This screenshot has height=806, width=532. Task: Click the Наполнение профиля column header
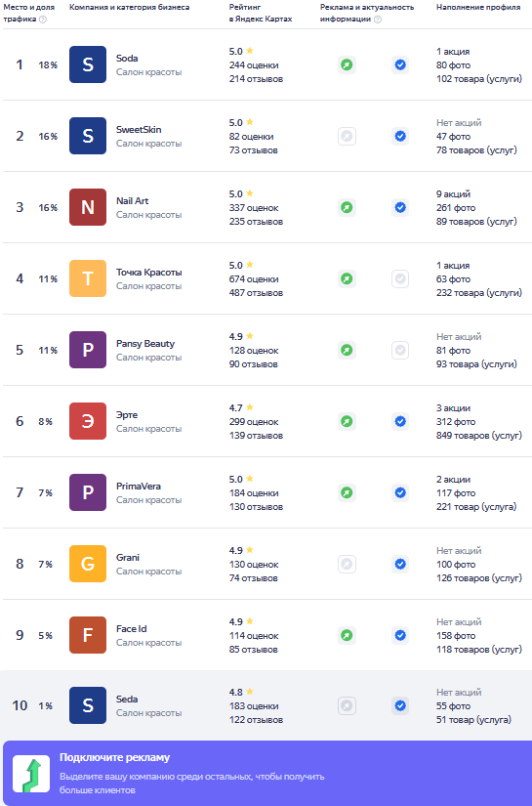click(478, 7)
